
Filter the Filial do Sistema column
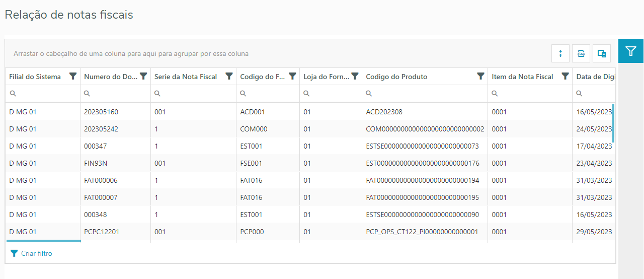tap(73, 76)
